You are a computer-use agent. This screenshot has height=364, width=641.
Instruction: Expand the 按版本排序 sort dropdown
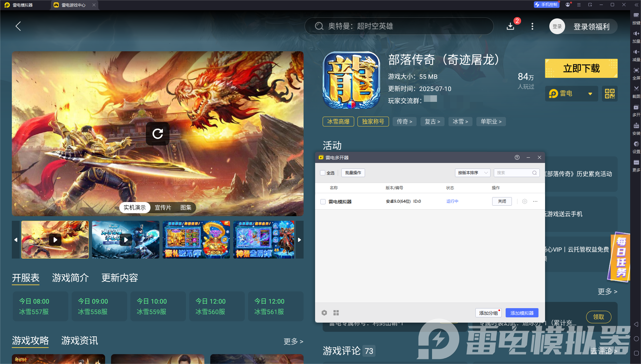coord(472,173)
